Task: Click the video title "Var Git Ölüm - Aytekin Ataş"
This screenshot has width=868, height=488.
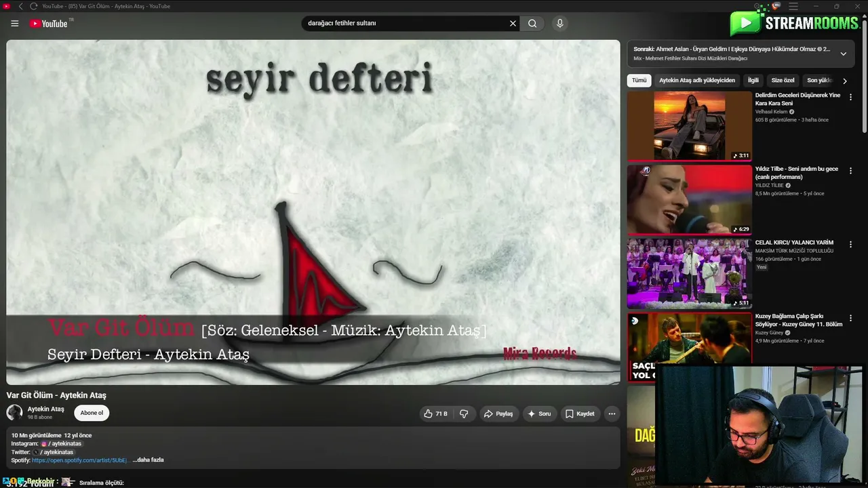Action: point(56,395)
